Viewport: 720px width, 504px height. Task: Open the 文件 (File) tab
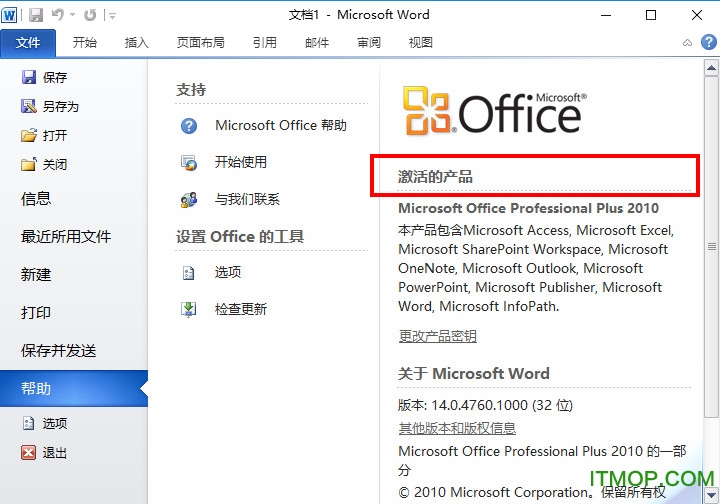[28, 43]
